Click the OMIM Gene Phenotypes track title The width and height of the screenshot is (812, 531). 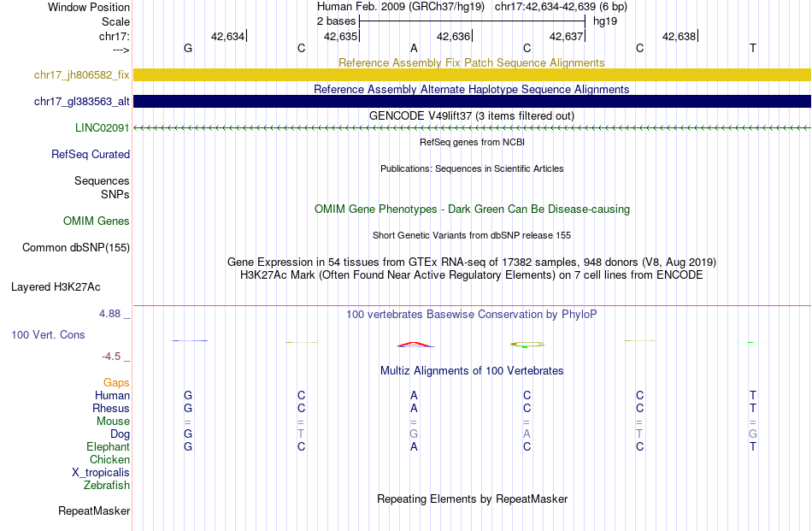(473, 209)
